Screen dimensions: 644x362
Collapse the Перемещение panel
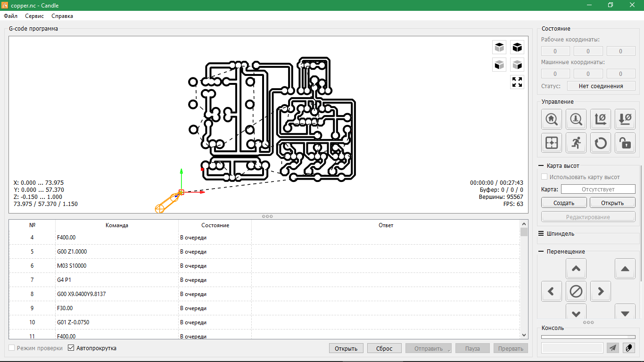pos(541,251)
